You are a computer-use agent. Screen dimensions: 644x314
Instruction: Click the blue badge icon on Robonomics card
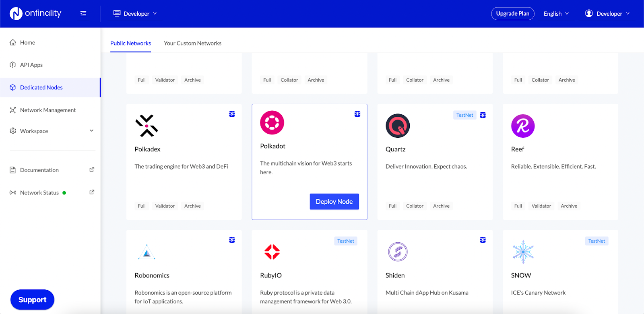click(x=232, y=240)
